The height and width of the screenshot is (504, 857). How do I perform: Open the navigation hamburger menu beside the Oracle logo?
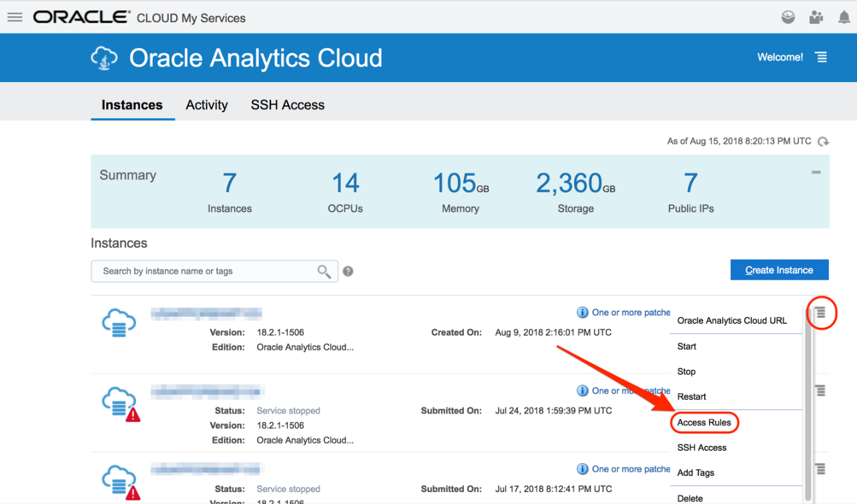[15, 17]
